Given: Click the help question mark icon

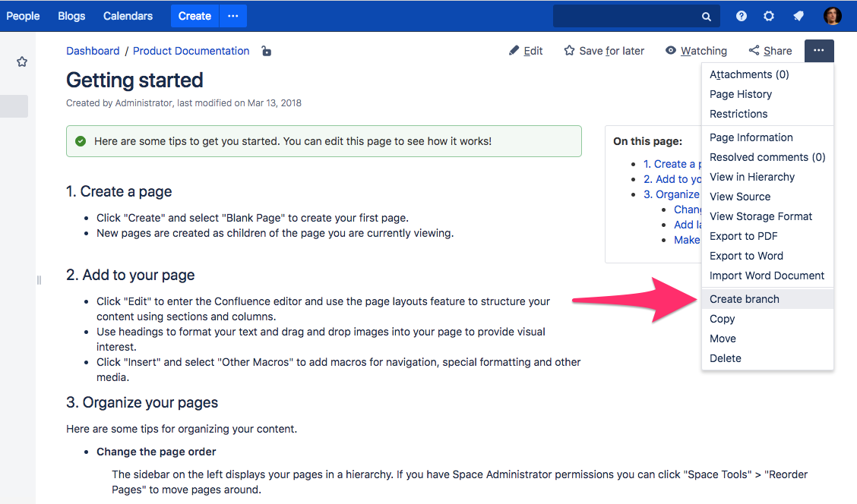Looking at the screenshot, I should 741,17.
